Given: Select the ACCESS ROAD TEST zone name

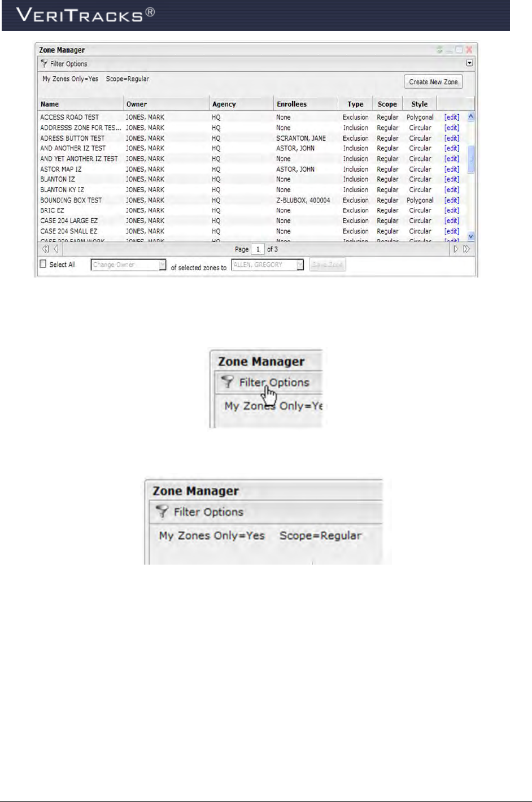Looking at the screenshot, I should click(69, 118).
